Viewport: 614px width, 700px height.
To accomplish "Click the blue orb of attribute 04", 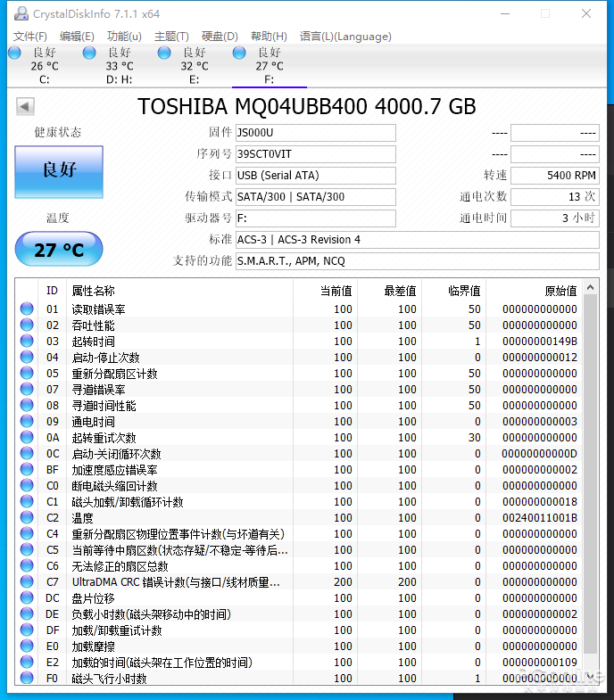I will pos(27,357).
